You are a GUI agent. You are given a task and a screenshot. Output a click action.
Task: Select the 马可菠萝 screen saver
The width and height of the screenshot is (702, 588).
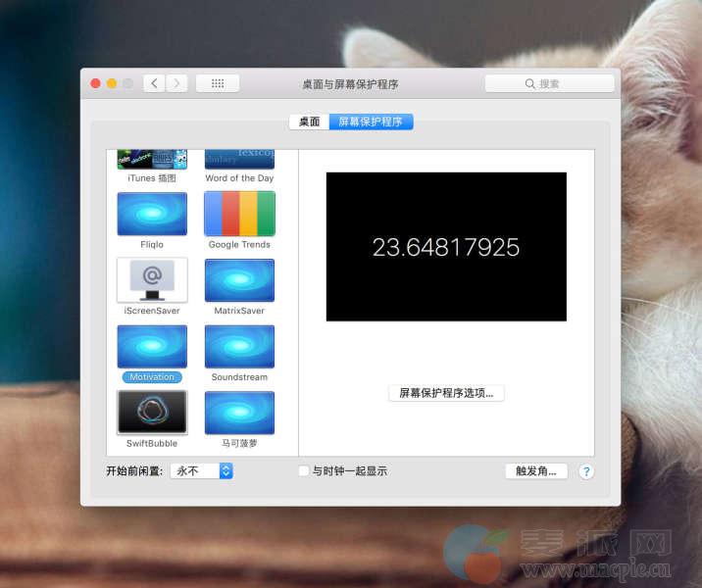[239, 413]
